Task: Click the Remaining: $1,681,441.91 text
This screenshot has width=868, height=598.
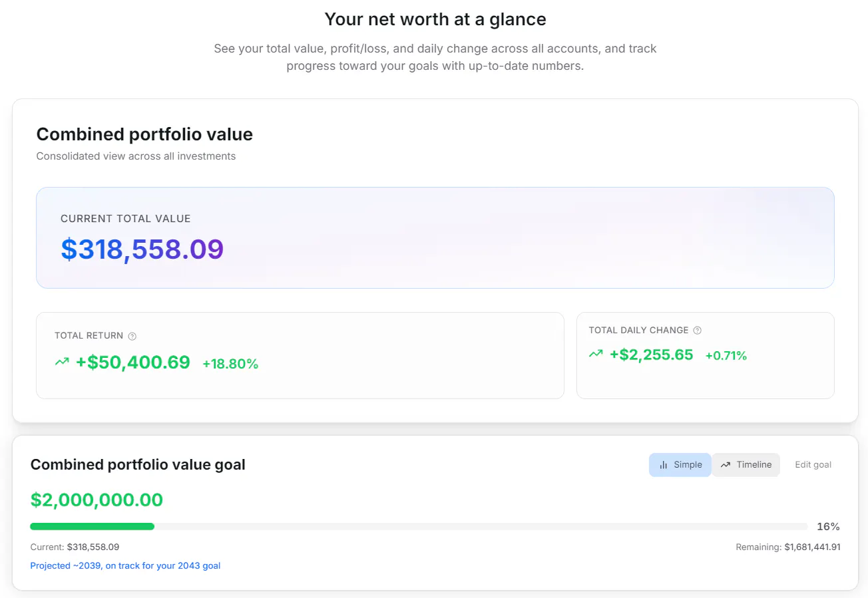Action: click(x=788, y=547)
